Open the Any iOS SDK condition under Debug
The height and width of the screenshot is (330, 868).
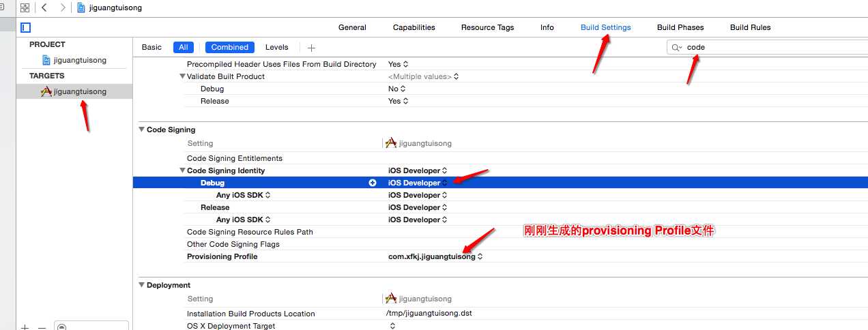point(243,195)
